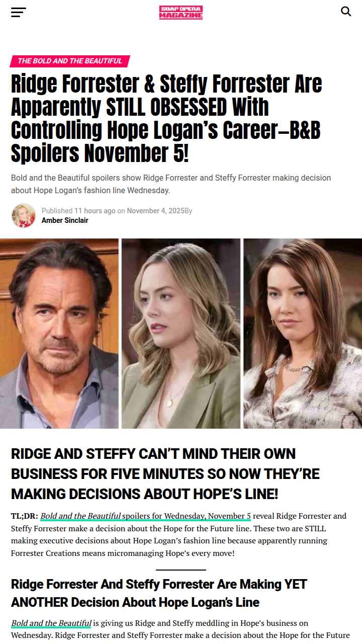Go to Soap Opera Magazine logo home
The image size is (362, 644).
tap(181, 12)
